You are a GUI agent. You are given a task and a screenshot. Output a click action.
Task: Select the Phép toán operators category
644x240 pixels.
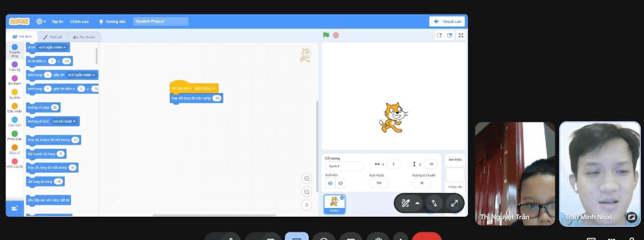[15, 136]
